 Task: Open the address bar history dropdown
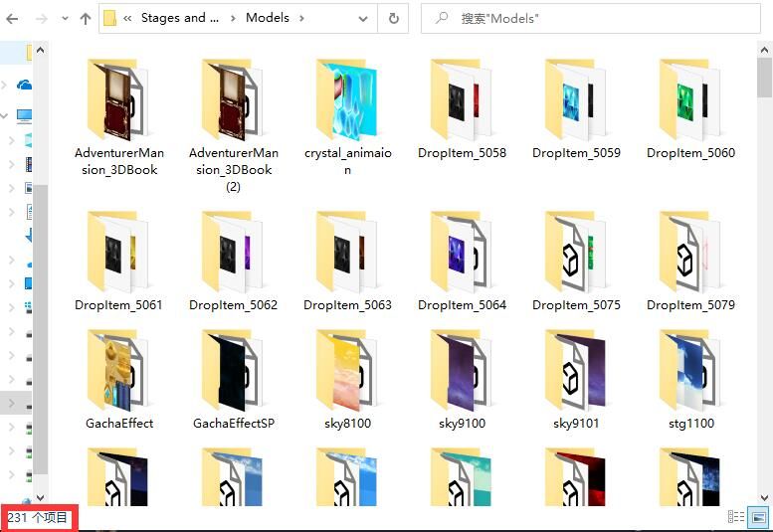363,19
